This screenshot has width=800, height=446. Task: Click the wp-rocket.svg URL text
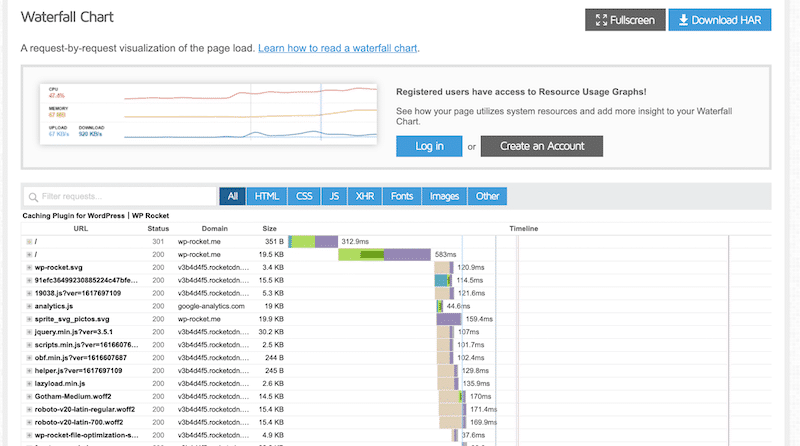click(58, 267)
